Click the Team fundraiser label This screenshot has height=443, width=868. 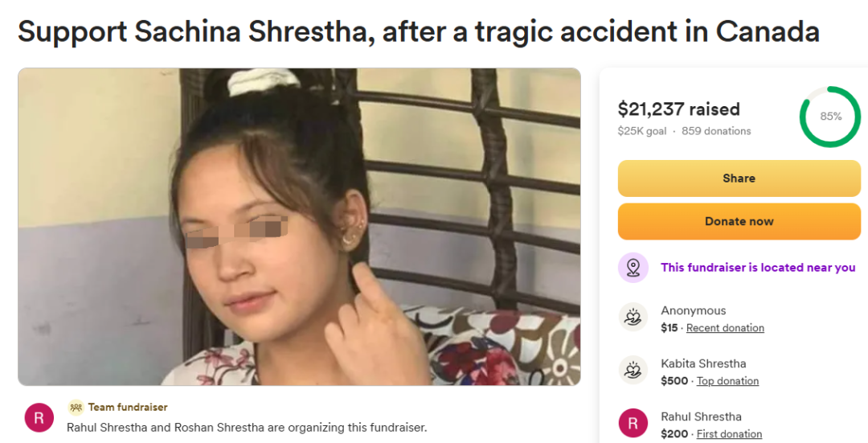tap(127, 407)
